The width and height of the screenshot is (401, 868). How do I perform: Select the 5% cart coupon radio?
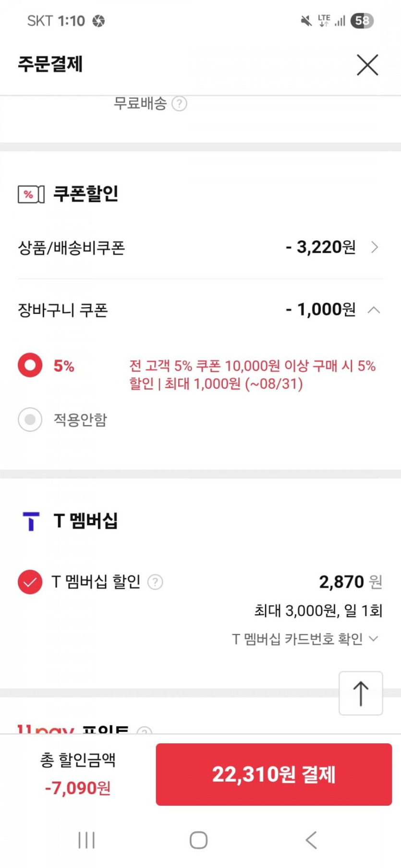coord(30,365)
